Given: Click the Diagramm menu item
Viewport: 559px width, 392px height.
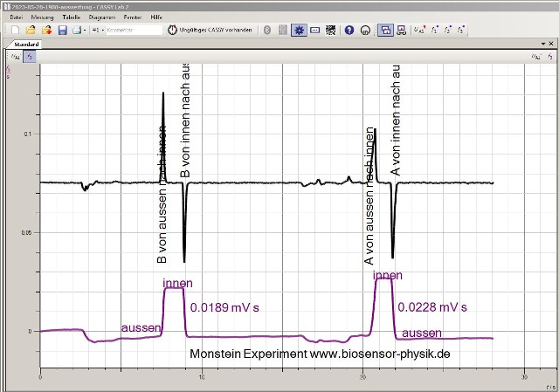Looking at the screenshot, I should pyautogui.click(x=102, y=17).
